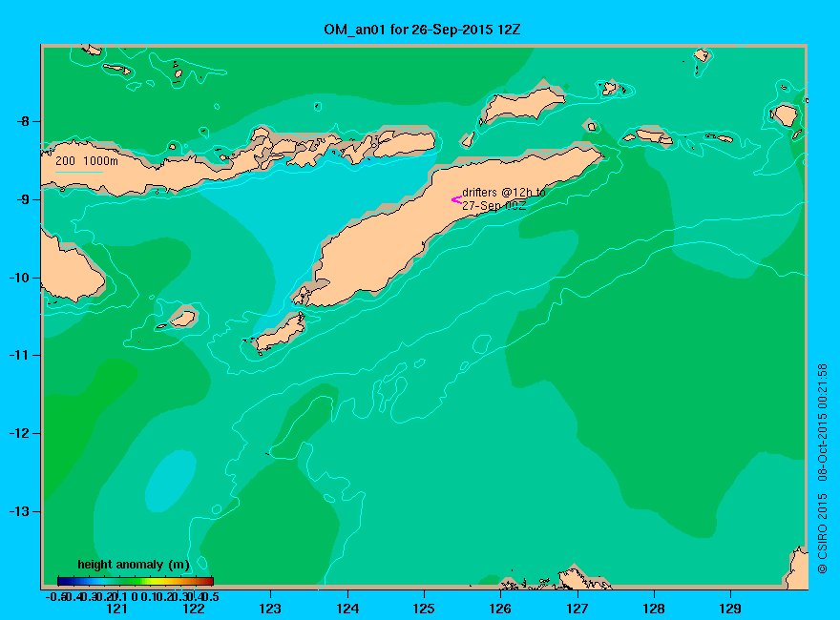Click the "drifters @12h to" annotation text
Viewport: 840px width, 620px height.
tap(504, 193)
